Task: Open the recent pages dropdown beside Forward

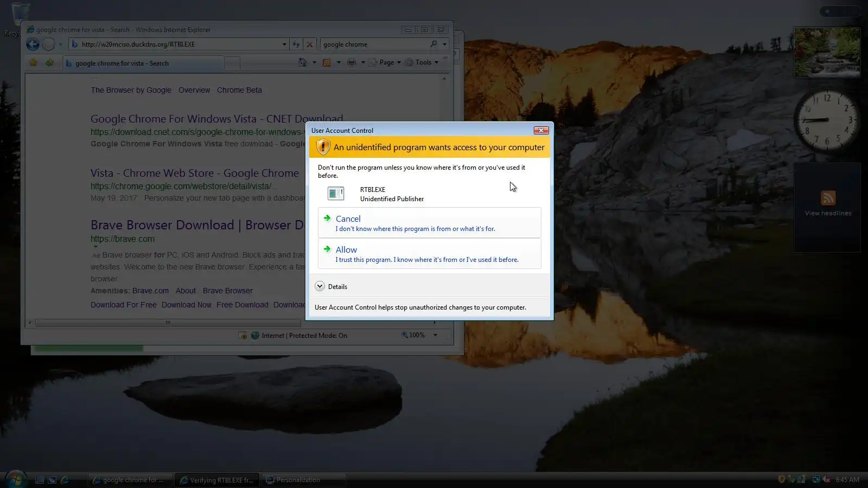Action: pos(60,44)
